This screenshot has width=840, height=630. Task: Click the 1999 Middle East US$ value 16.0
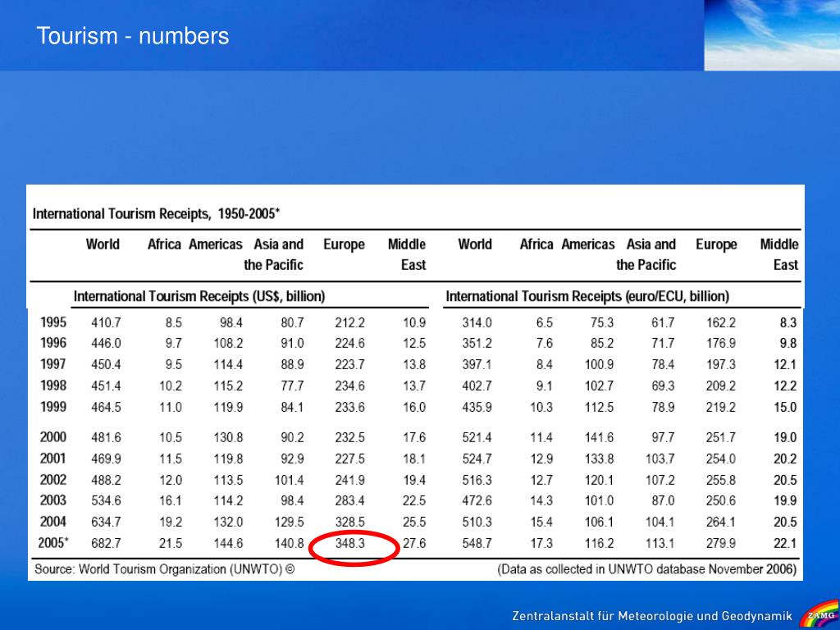tap(414, 407)
